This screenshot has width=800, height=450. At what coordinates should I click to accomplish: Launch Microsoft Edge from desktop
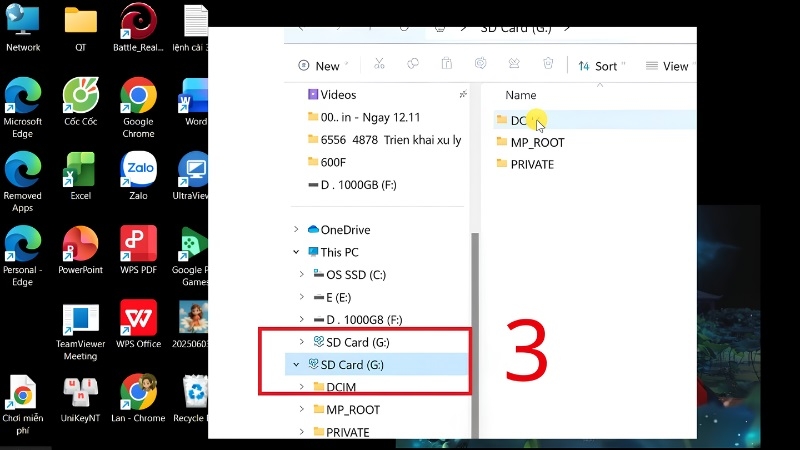(x=22, y=107)
